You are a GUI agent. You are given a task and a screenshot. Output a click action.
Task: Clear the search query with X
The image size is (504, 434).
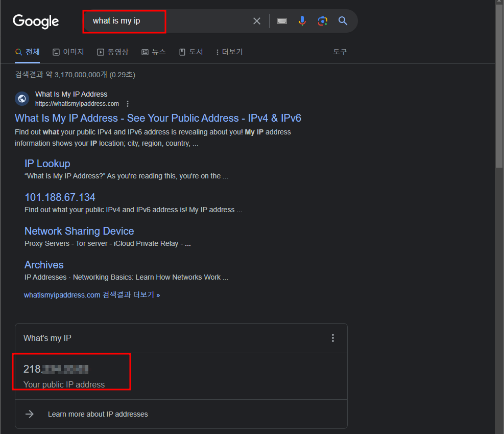pos(256,21)
